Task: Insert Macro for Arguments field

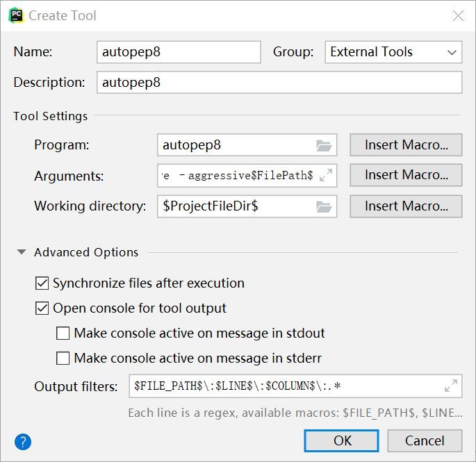Action: 406,175
